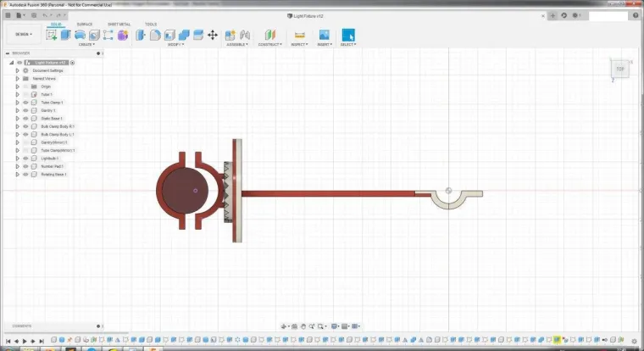
Task: Click the Select arrow tool
Action: pos(347,35)
